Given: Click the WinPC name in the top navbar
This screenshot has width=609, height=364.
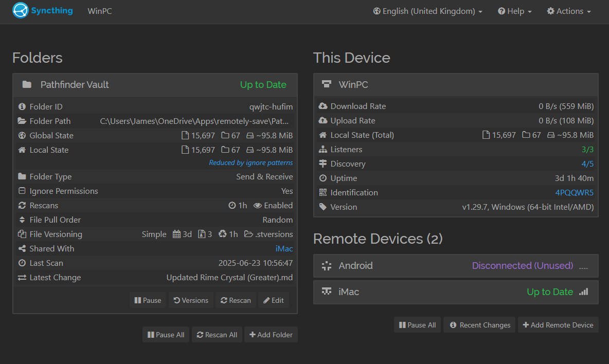Looking at the screenshot, I should click(x=100, y=11).
